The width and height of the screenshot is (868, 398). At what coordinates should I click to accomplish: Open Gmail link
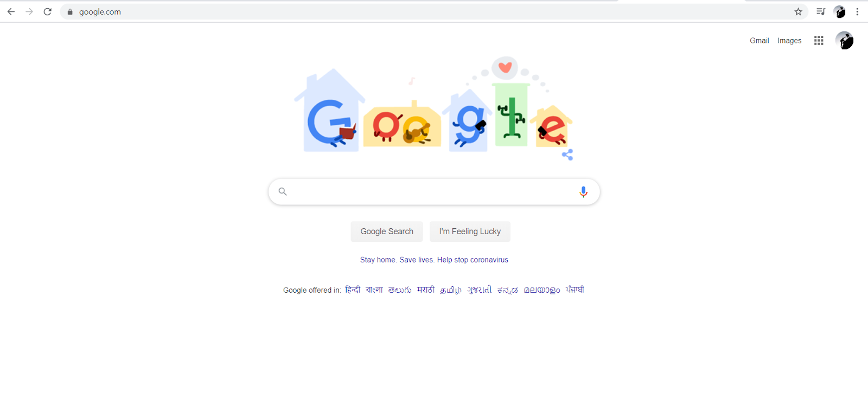[x=759, y=41]
